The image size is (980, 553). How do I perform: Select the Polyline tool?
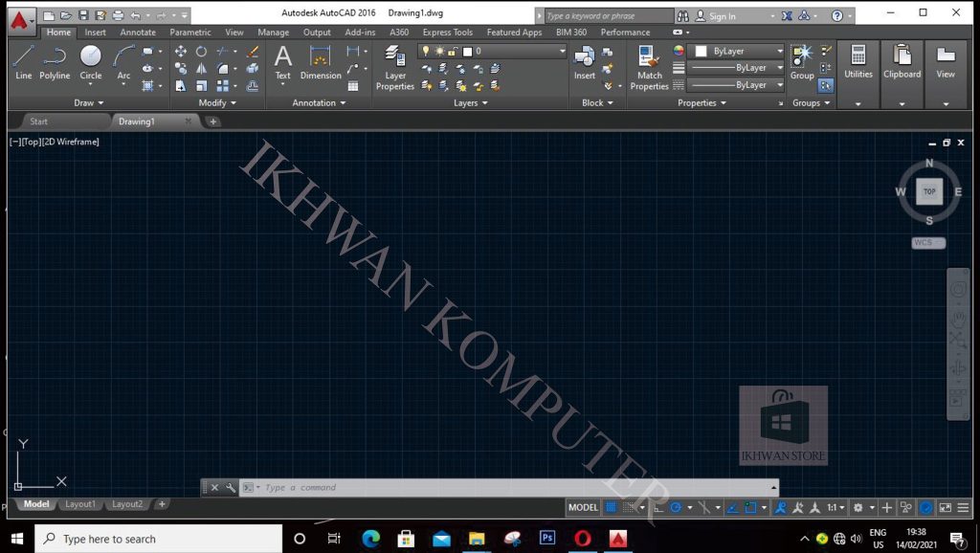[x=55, y=62]
